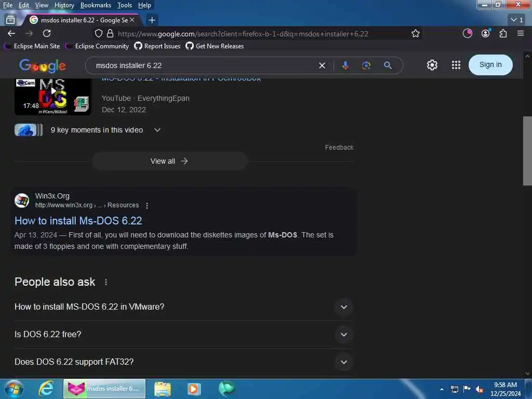Open the Action Center flag icon
532x399 pixels.
tap(467, 389)
